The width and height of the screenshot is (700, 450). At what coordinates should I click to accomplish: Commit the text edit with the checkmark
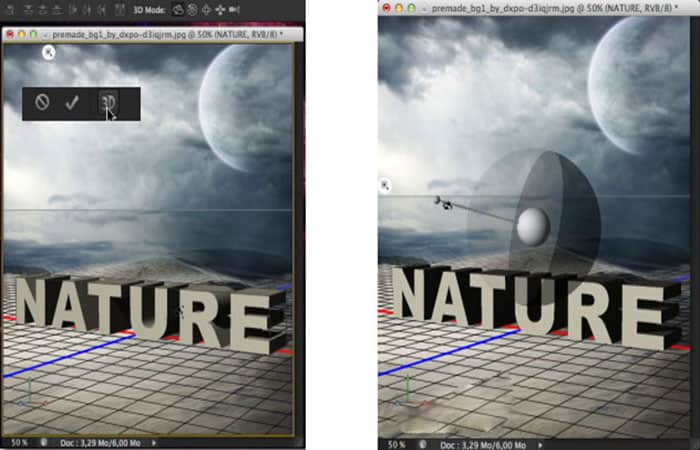(x=71, y=103)
